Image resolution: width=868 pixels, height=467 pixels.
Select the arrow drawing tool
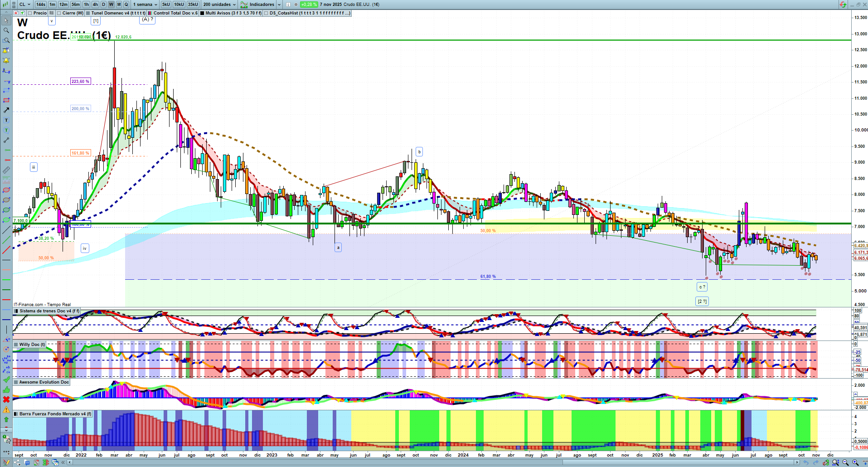point(6,110)
